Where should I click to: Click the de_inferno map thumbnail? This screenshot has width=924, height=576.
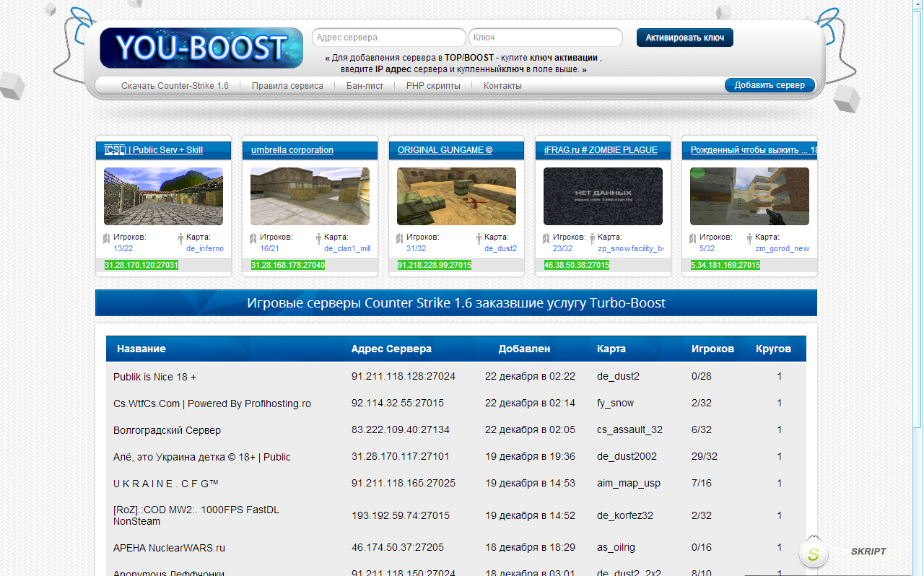163,196
